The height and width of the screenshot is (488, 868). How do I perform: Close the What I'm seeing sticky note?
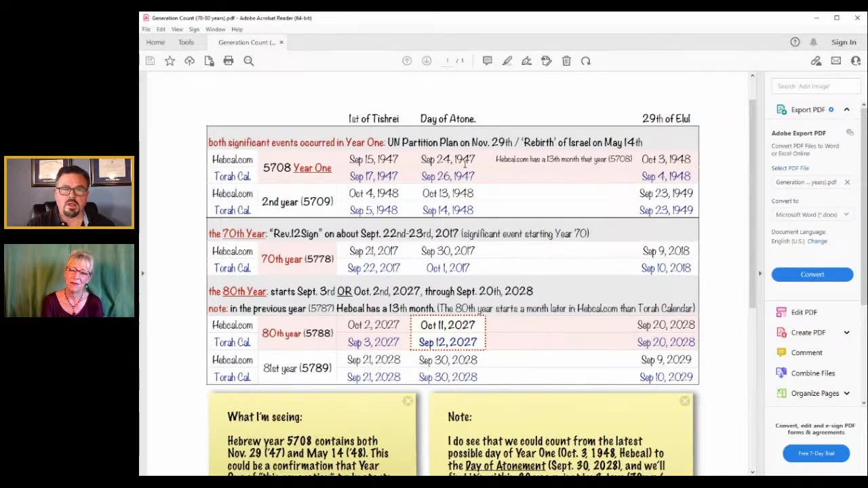click(408, 401)
